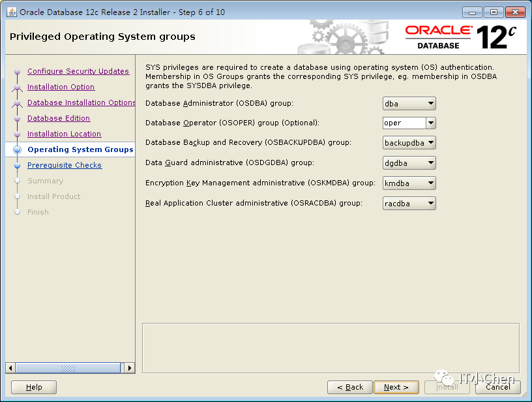Click the 'Encryption Key Management administrative (OSKMDBA) group' label
This screenshot has width=532, height=402.
pyautogui.click(x=260, y=183)
